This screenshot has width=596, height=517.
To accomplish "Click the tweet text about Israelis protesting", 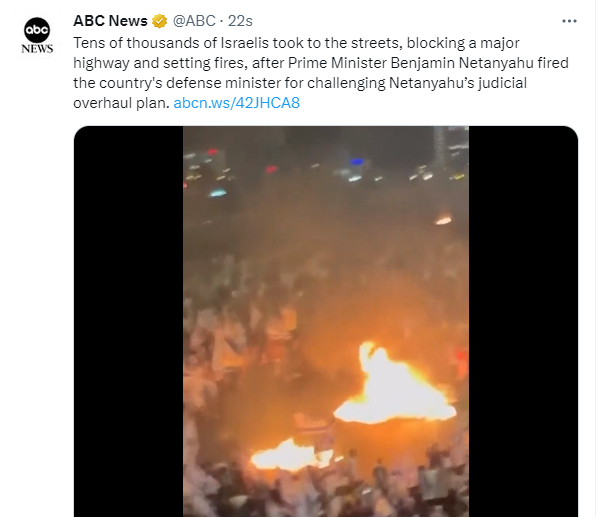I will 320,73.
